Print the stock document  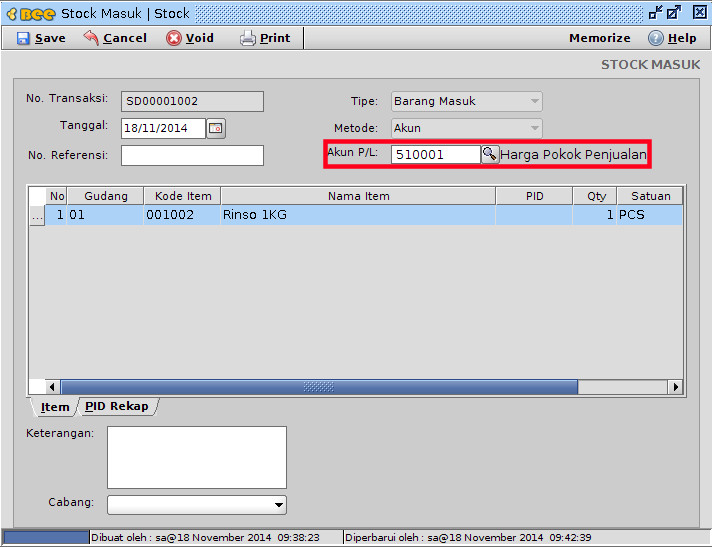point(265,38)
